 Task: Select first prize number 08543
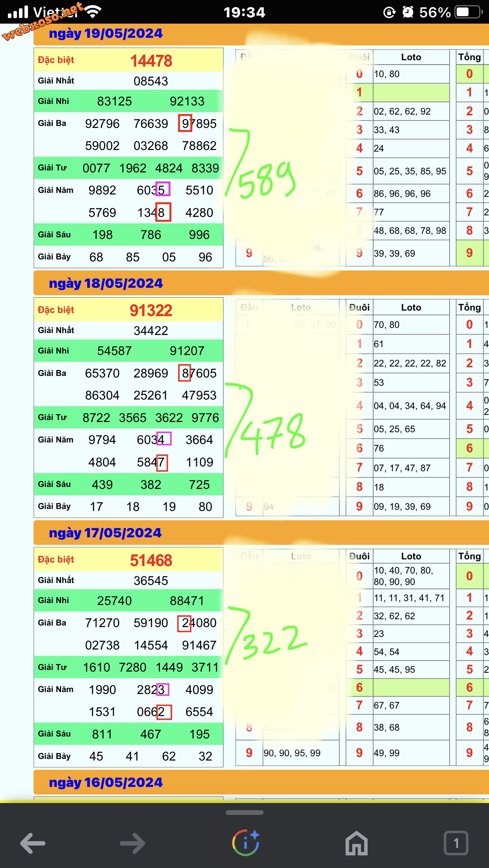point(151,81)
